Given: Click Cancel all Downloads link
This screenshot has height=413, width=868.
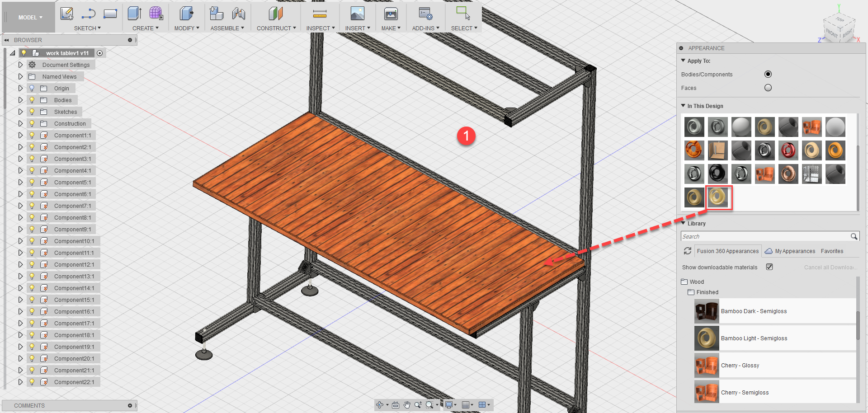Looking at the screenshot, I should [830, 267].
